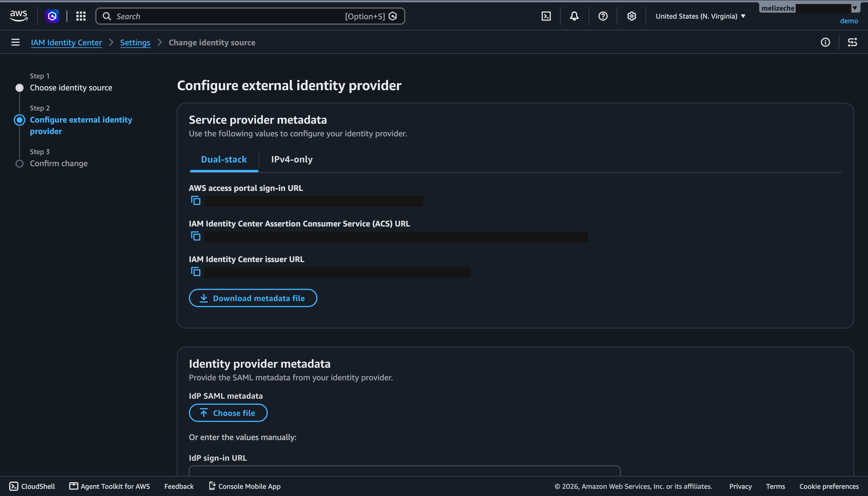
Task: Go to Step 1 Choose identity source
Action: [x=71, y=88]
